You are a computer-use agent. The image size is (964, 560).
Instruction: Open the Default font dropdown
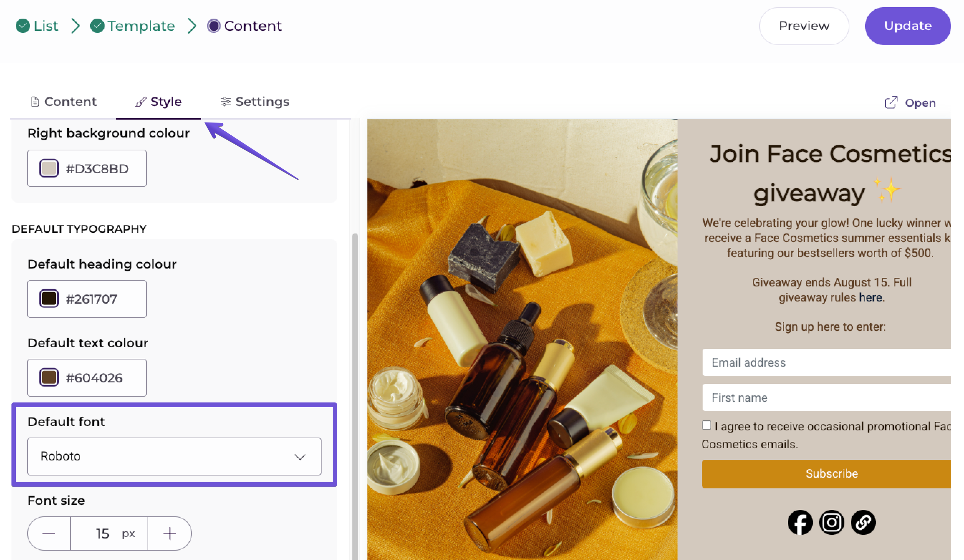(x=174, y=456)
